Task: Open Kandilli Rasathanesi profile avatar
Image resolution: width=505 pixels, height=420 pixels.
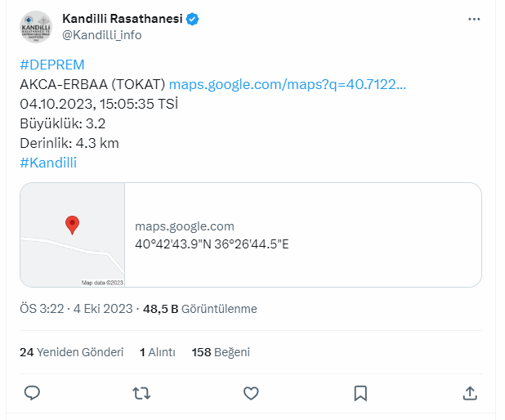Action: (36, 27)
